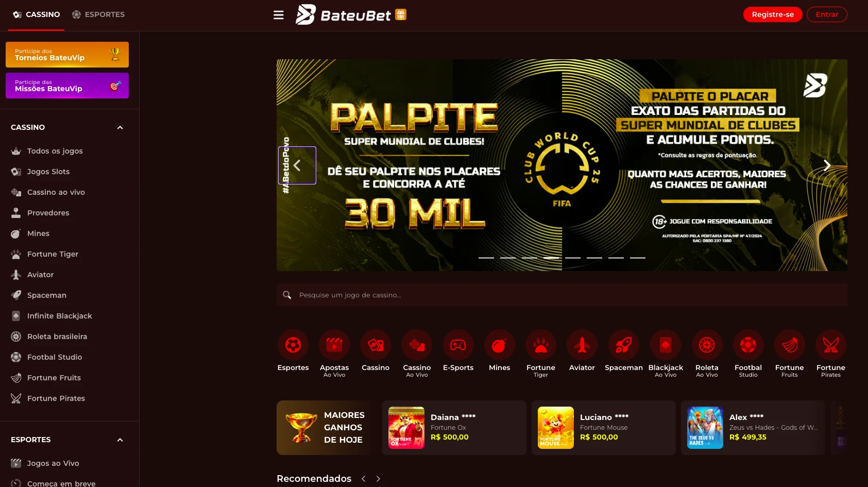Image resolution: width=868 pixels, height=487 pixels.
Task: Open the Fortune Pirates swords icon
Action: point(831,345)
